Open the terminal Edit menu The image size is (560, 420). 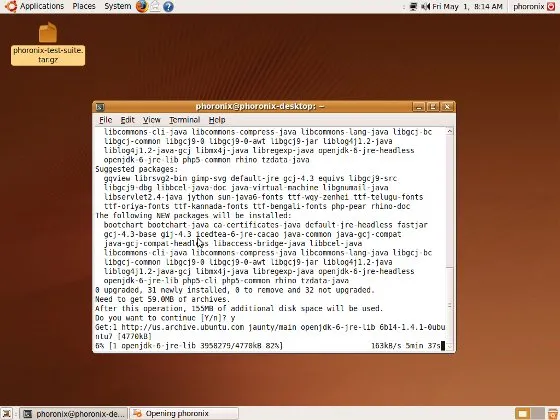click(x=128, y=120)
